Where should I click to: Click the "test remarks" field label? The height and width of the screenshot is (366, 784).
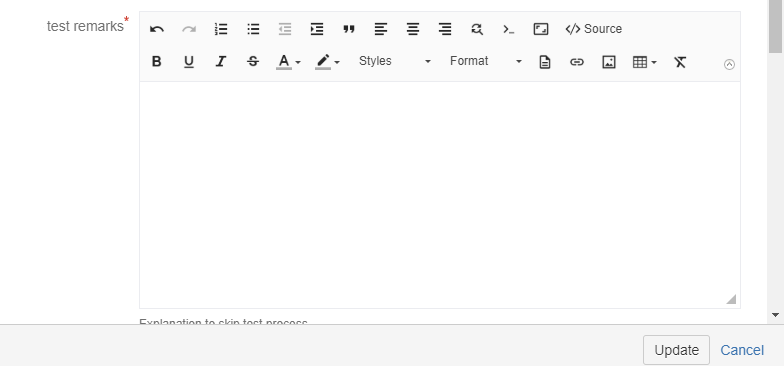click(x=85, y=26)
